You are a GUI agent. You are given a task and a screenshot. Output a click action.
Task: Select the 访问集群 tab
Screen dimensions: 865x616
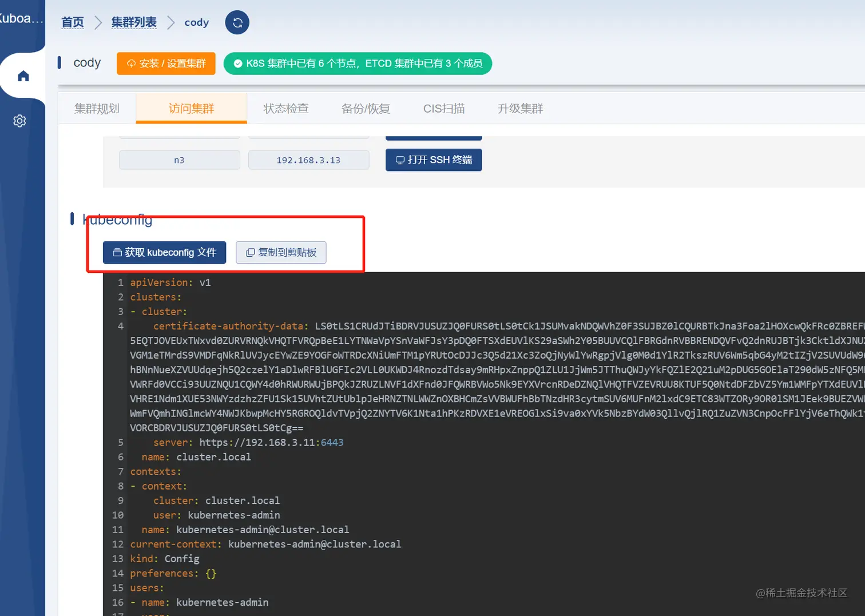192,109
